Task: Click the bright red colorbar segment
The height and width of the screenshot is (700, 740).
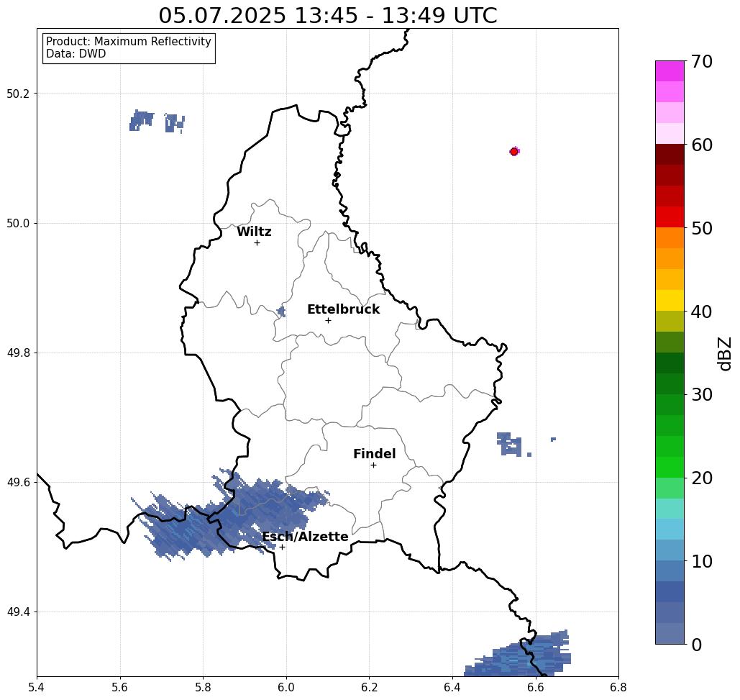Action: pyautogui.click(x=670, y=217)
